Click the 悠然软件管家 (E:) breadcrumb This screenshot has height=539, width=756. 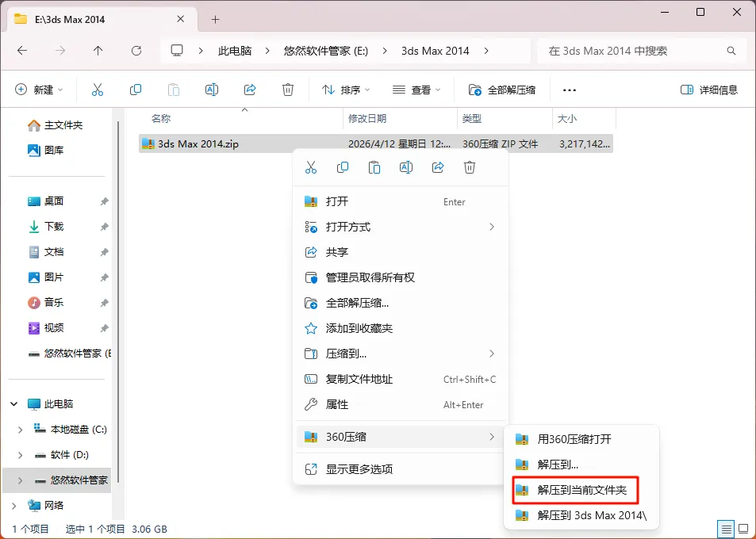pyautogui.click(x=326, y=51)
